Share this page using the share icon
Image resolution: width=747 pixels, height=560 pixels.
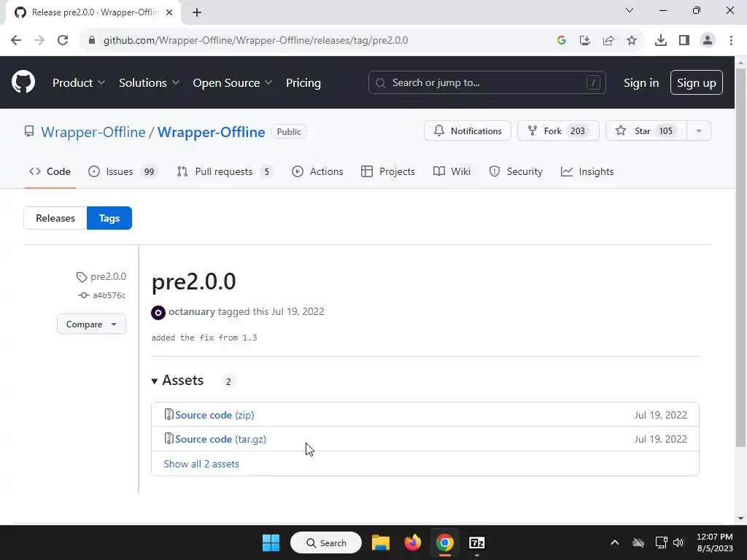tap(608, 40)
